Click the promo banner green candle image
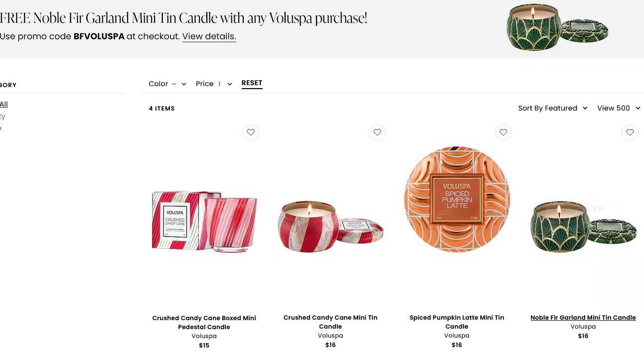The image size is (644, 352). tap(557, 27)
